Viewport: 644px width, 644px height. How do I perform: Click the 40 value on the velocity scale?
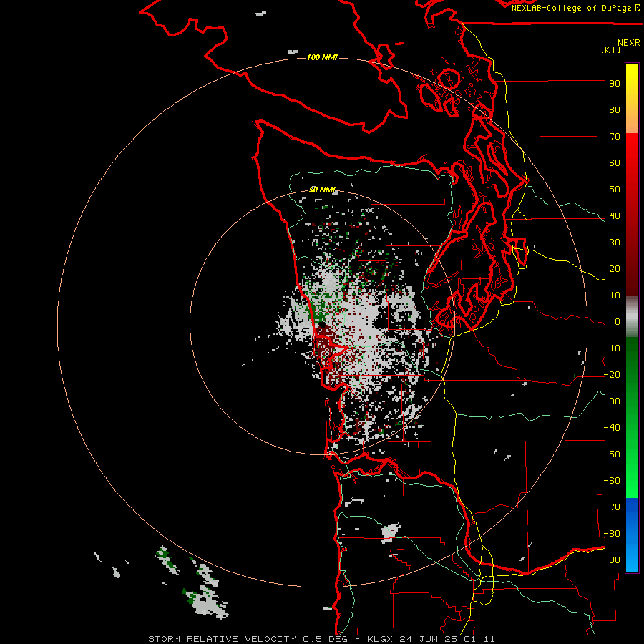615,216
